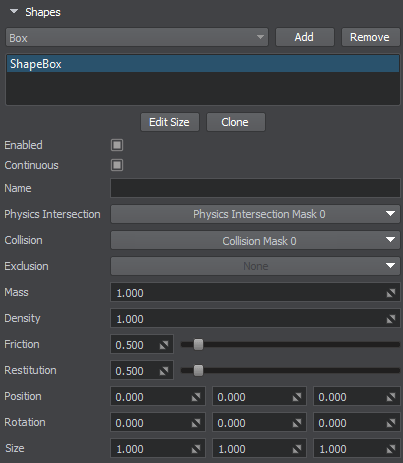Viewport: 403px width, 463px height.
Task: Click the Add shape button
Action: point(304,37)
